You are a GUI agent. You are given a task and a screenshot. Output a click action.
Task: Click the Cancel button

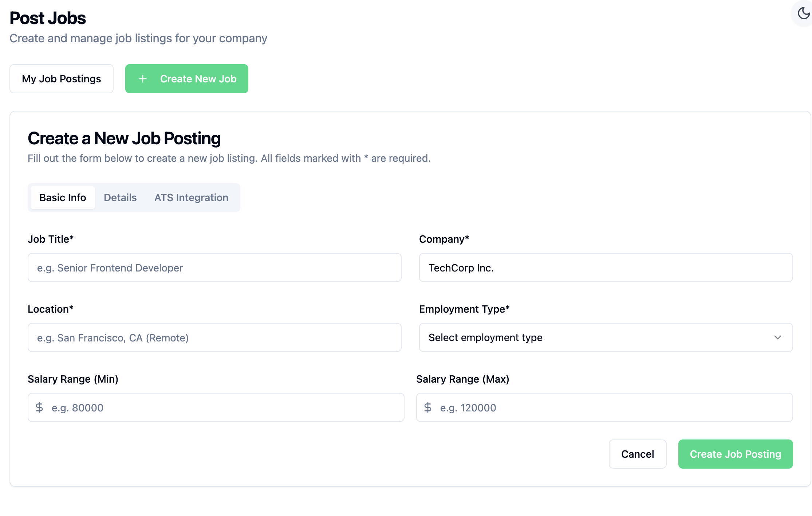coord(637,454)
